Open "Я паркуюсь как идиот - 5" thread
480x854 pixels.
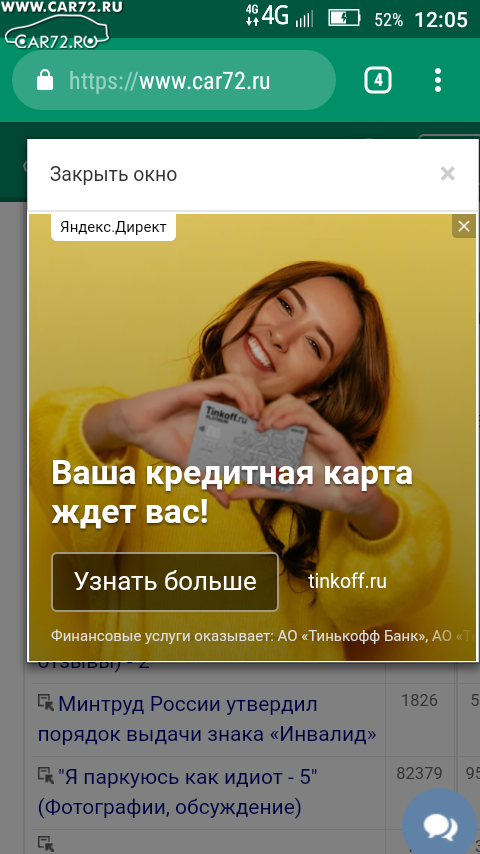tap(178, 791)
